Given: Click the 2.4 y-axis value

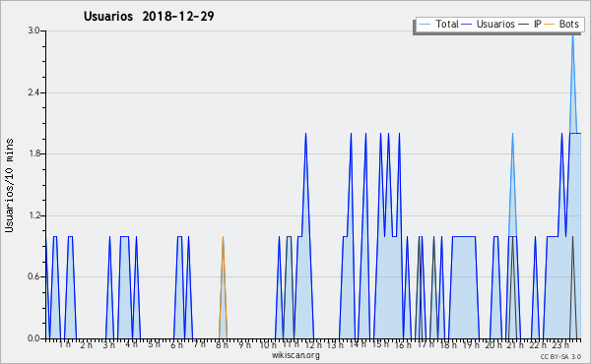Looking at the screenshot, I should pyautogui.click(x=33, y=92).
